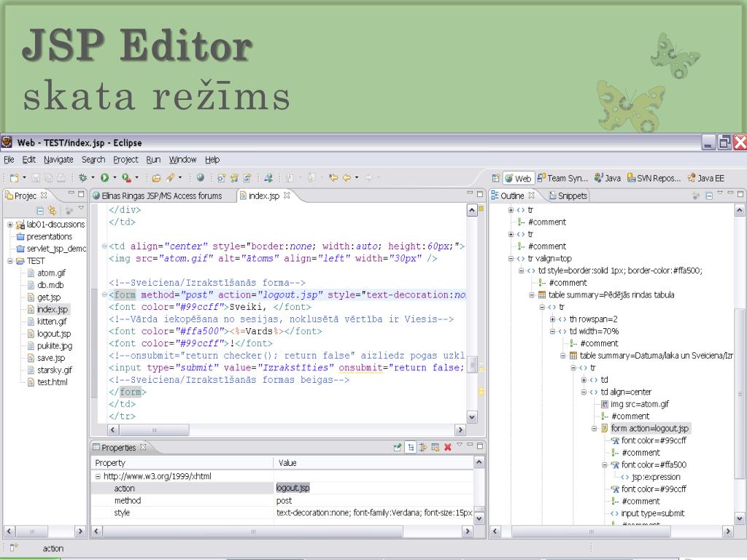Collapse font color=#ffa500 outline node

(605, 464)
